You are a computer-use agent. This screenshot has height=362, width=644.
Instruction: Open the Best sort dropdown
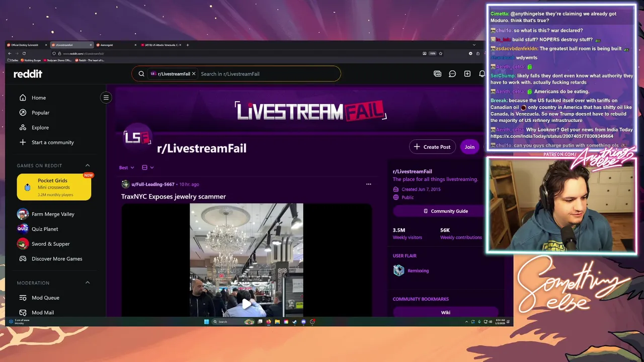(126, 167)
